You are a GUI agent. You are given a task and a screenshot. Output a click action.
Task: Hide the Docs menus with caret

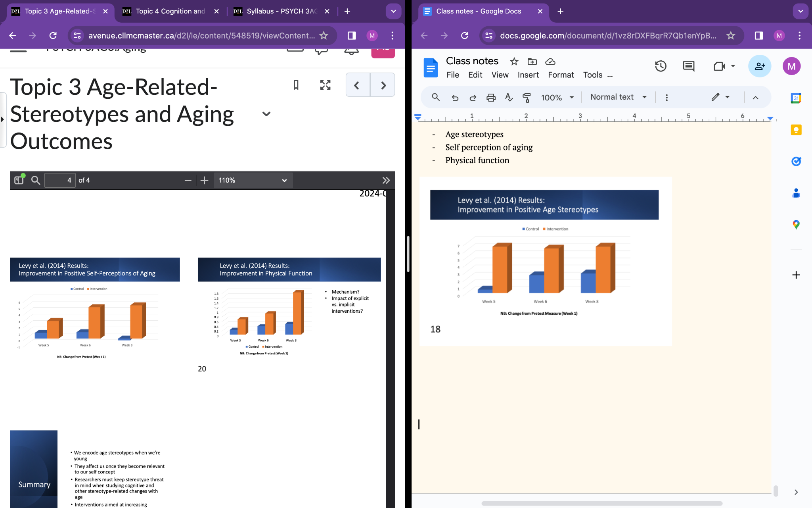pos(756,98)
